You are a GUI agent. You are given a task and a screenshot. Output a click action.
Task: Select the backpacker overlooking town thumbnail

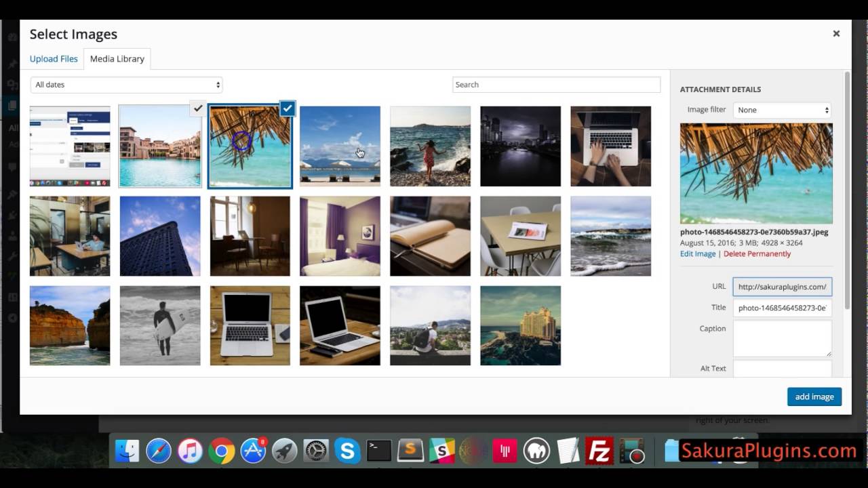430,325
